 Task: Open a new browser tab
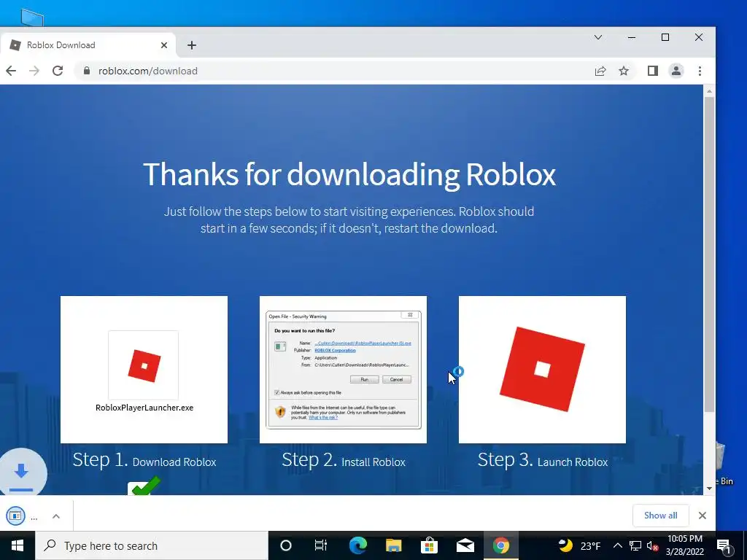coord(192,45)
